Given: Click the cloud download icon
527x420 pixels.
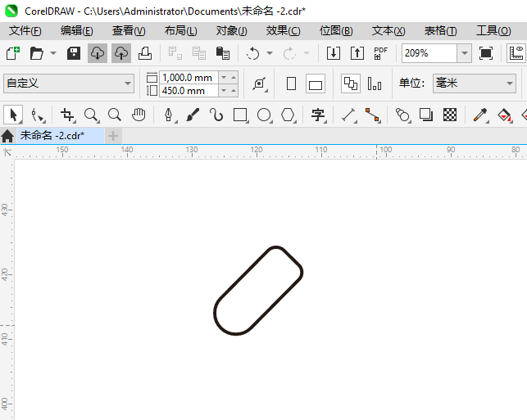Looking at the screenshot, I should [98, 53].
